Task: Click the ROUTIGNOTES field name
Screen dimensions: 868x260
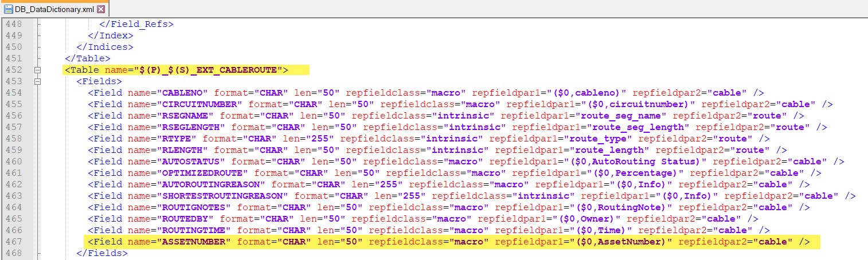Action: tap(194, 207)
